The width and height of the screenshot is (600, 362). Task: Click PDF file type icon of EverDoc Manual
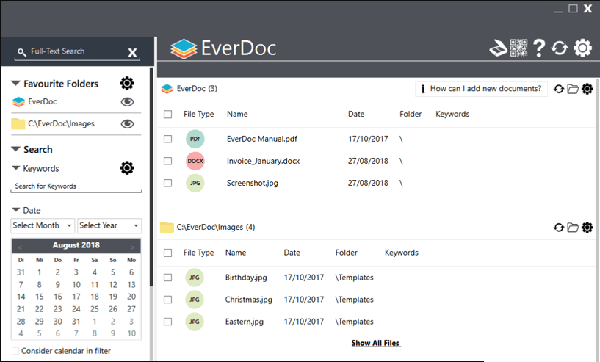(x=195, y=139)
